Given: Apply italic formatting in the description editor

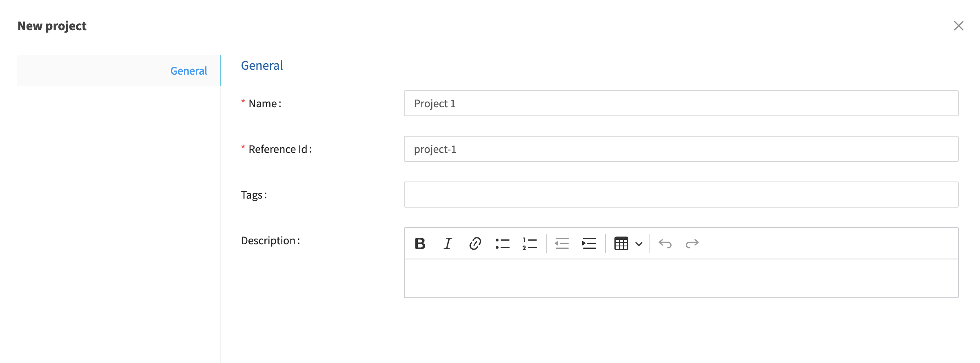Looking at the screenshot, I should (447, 243).
